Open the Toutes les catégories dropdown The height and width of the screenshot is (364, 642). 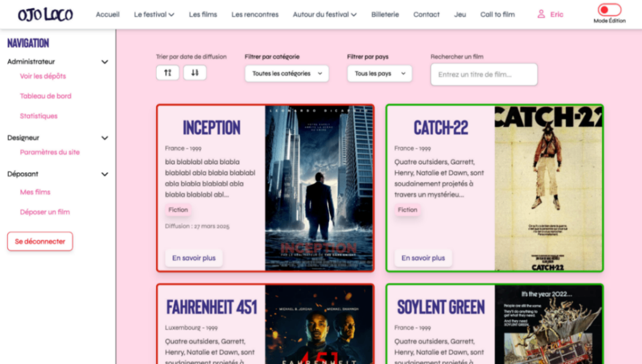point(287,74)
